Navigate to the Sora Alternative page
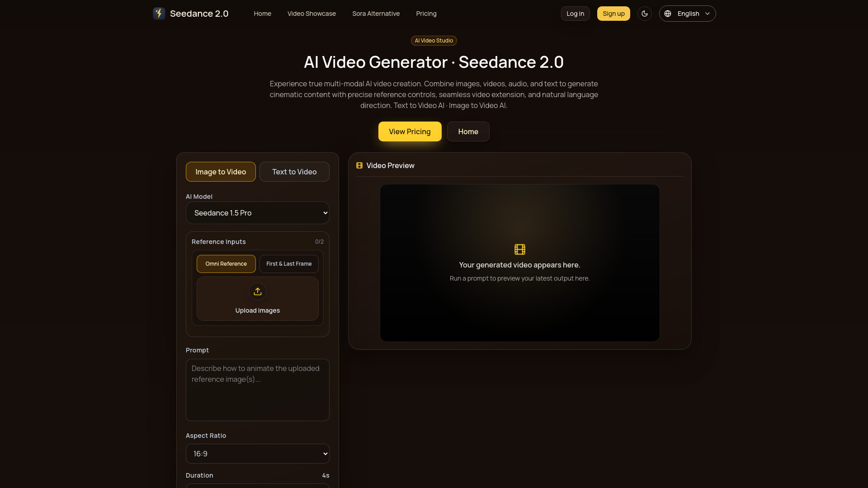Screen dimensions: 868x488 [376, 14]
